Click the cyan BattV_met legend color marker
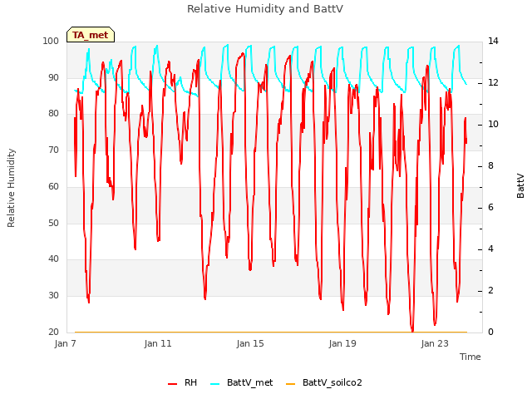This screenshot has width=532, height=399. (214, 384)
